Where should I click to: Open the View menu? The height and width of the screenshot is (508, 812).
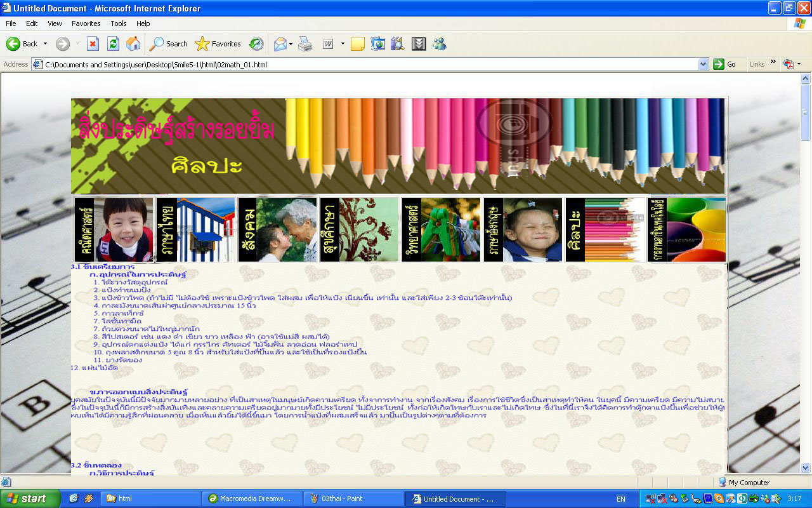pos(55,23)
